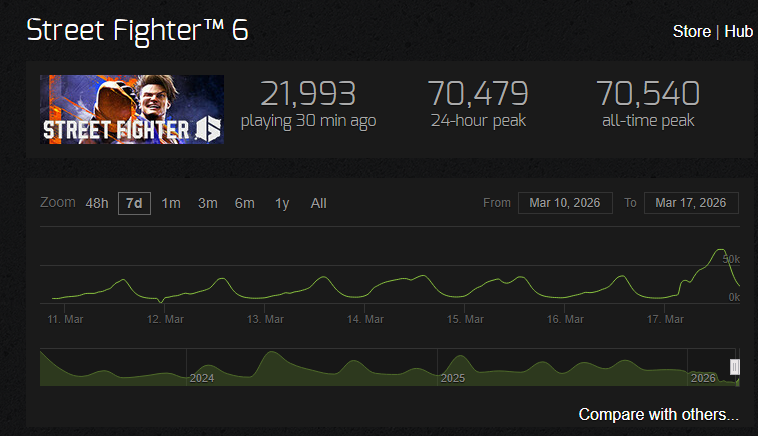Show All time zoom range
The image size is (758, 436).
click(319, 203)
